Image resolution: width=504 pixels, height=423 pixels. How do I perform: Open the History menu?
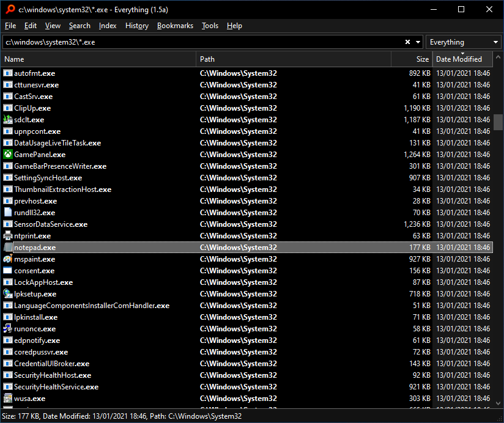(x=137, y=26)
